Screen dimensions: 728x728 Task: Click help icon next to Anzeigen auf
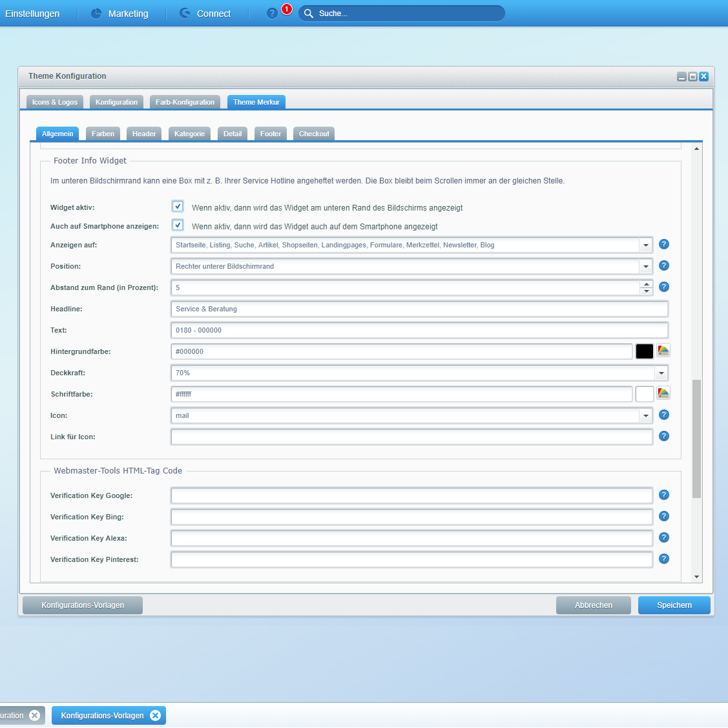663,244
